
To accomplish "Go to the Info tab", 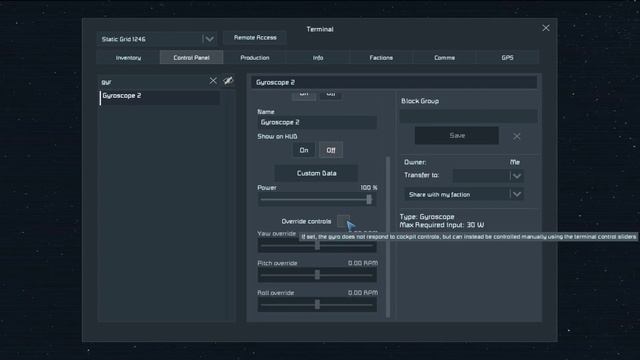I will click(318, 58).
